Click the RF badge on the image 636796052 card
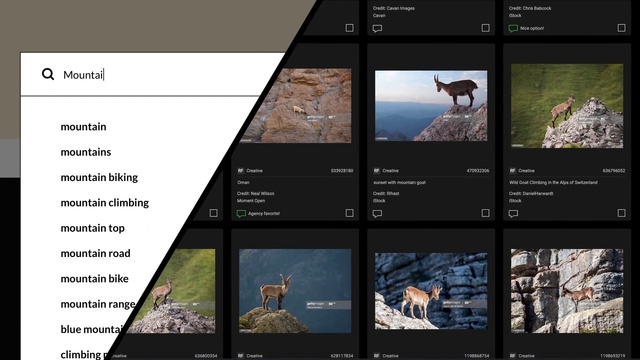Image resolution: width=640 pixels, height=360 pixels. point(512,171)
